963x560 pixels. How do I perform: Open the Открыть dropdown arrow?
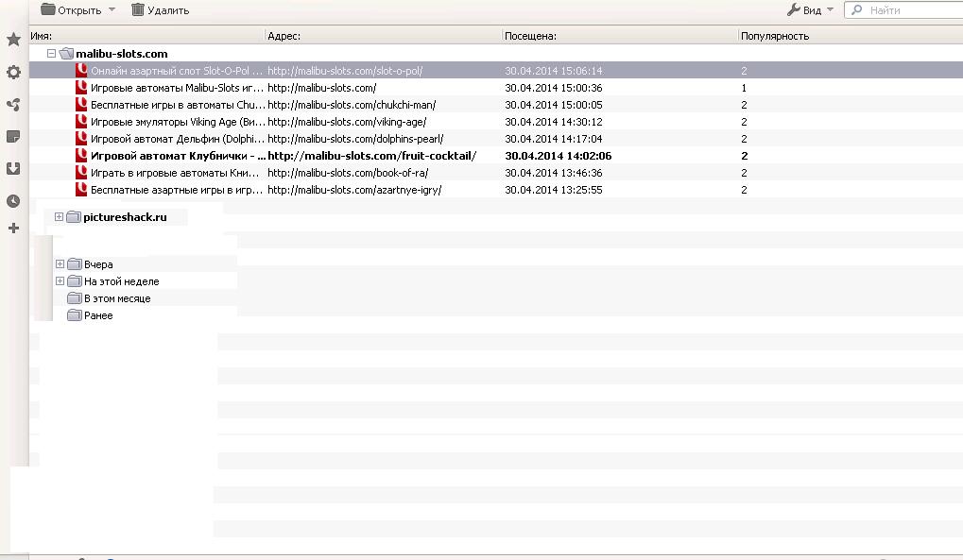tap(112, 9)
